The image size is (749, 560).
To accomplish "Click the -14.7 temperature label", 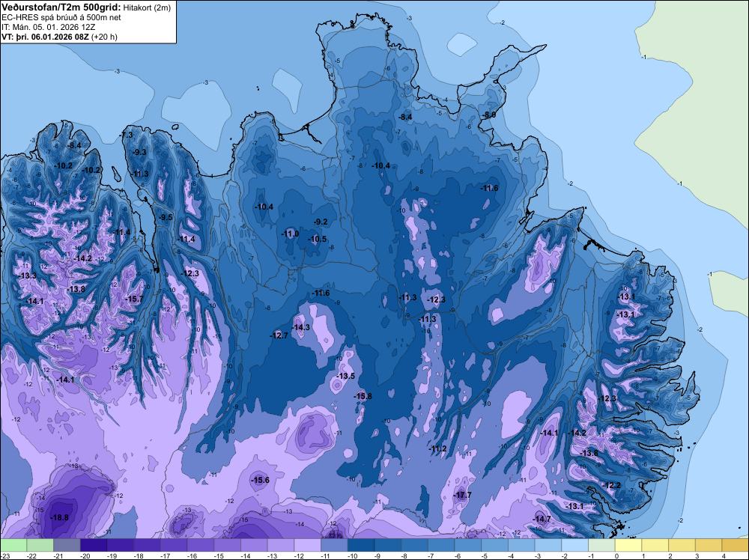I will pos(542,519).
